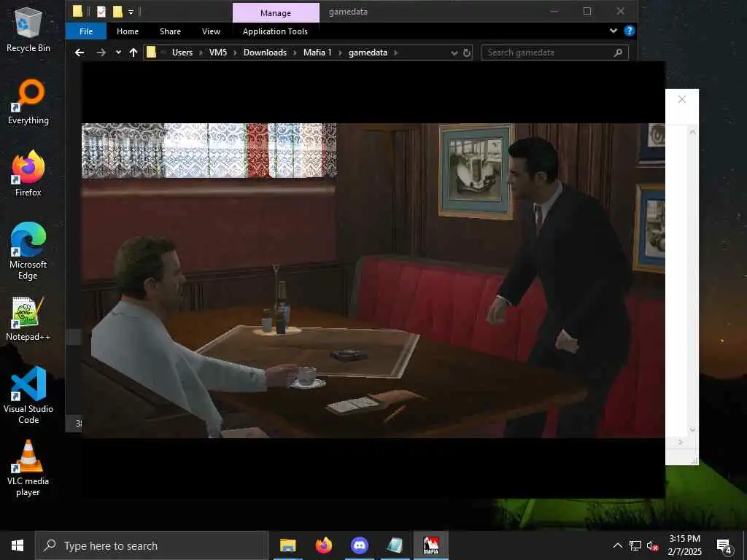Click folder icon in address bar
The height and width of the screenshot is (560, 747).
[151, 52]
